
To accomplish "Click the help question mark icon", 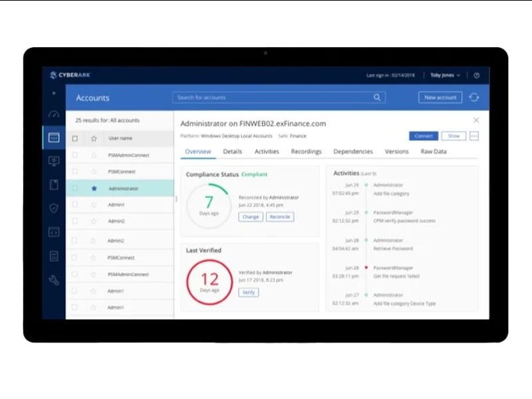I will pos(477,75).
